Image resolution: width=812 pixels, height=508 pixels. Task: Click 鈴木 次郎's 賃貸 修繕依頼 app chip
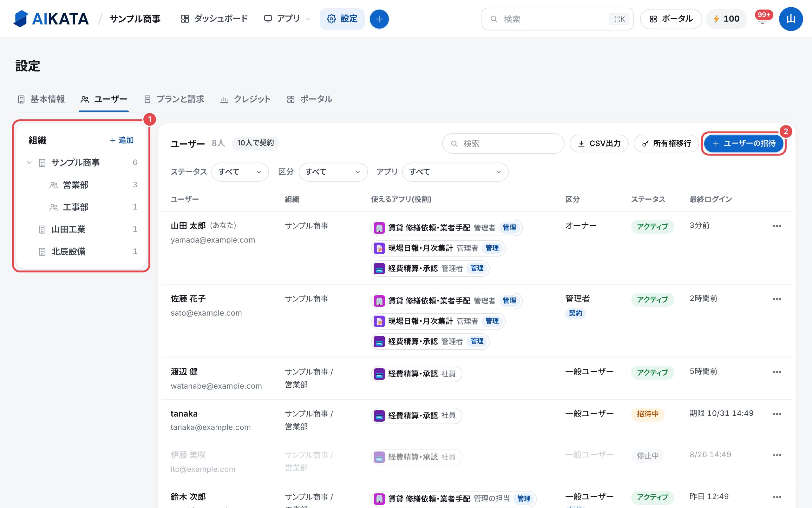454,498
